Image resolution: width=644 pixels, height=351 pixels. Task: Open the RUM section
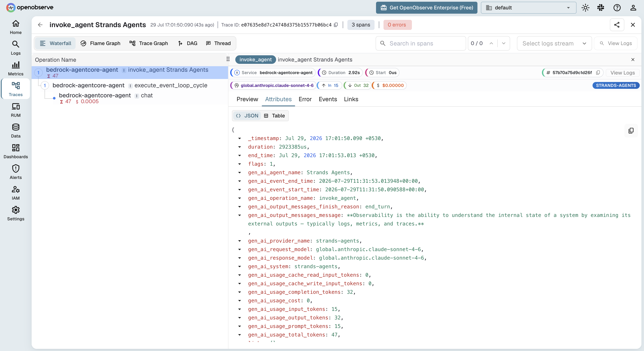tap(16, 110)
